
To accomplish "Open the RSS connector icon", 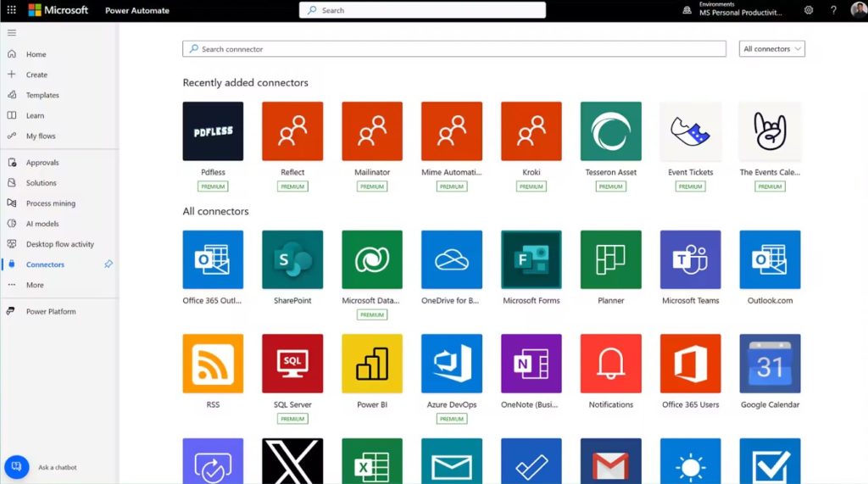I will 213,364.
